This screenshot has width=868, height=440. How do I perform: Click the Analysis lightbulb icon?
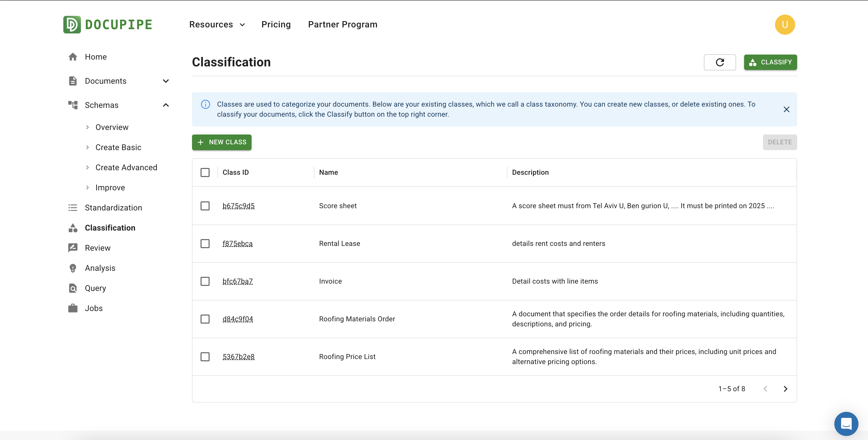click(73, 268)
